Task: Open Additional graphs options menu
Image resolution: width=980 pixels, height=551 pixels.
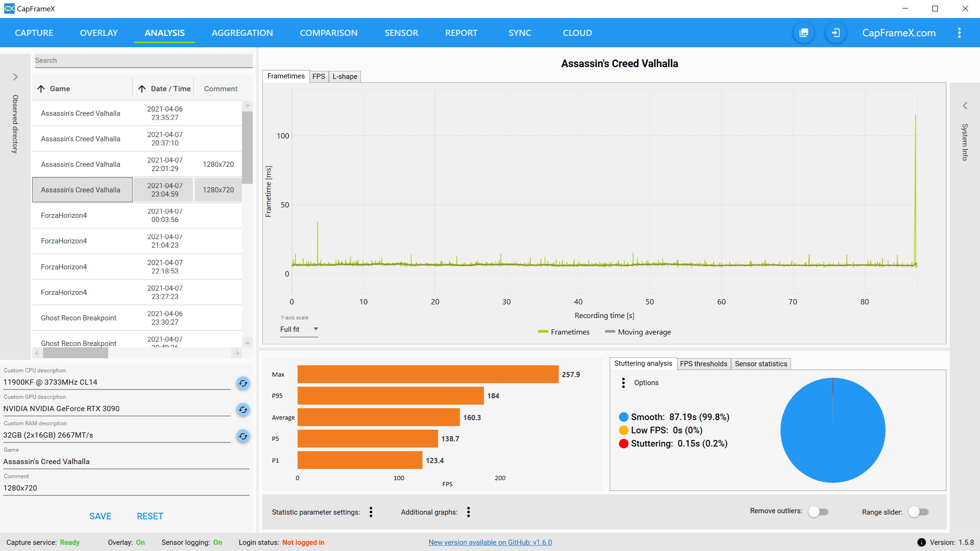Action: [468, 512]
